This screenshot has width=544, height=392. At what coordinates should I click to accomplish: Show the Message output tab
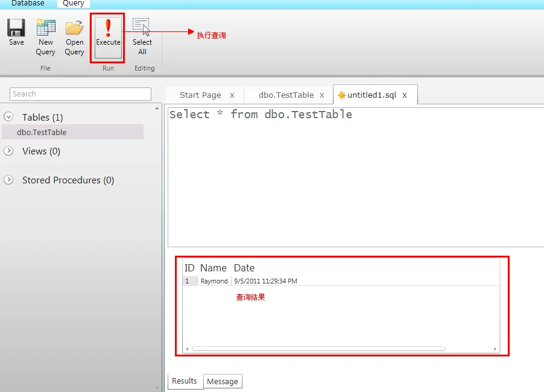click(x=223, y=382)
